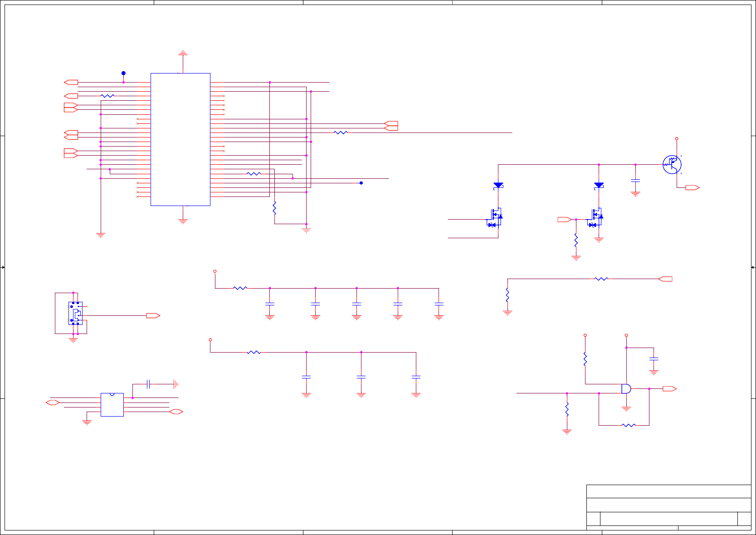Select the NPN transistor symbol
This screenshot has width=756, height=535.
click(672, 164)
